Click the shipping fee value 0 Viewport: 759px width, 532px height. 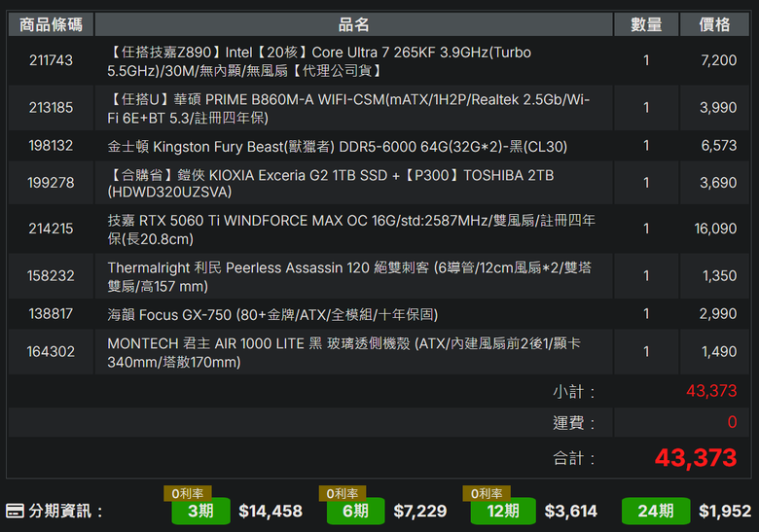[x=733, y=422]
